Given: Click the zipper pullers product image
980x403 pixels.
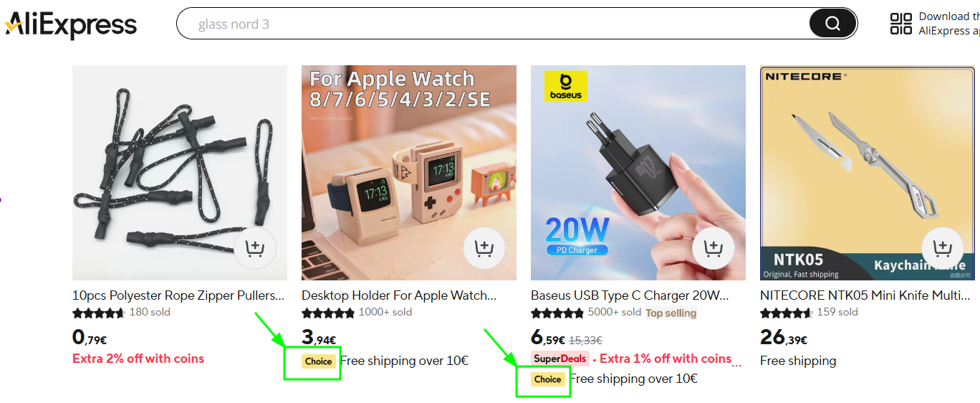Looking at the screenshot, I should (x=180, y=173).
